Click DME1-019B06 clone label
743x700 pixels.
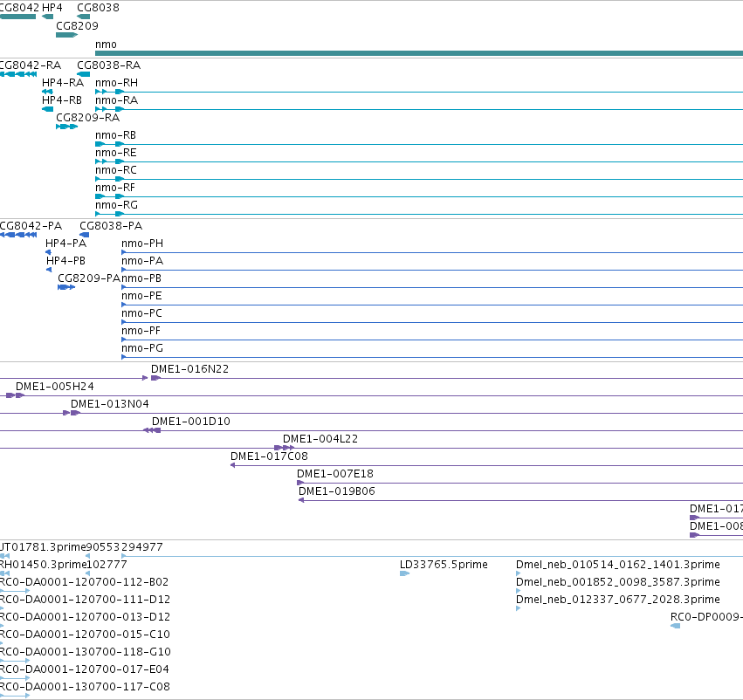tap(337, 491)
